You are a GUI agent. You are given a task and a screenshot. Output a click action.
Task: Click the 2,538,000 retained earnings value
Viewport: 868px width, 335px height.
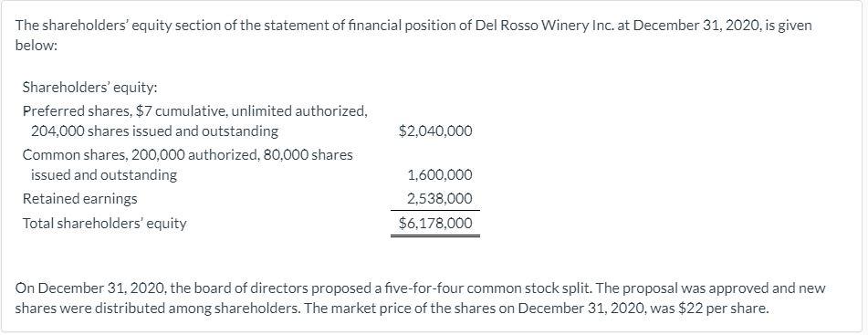tap(440, 198)
